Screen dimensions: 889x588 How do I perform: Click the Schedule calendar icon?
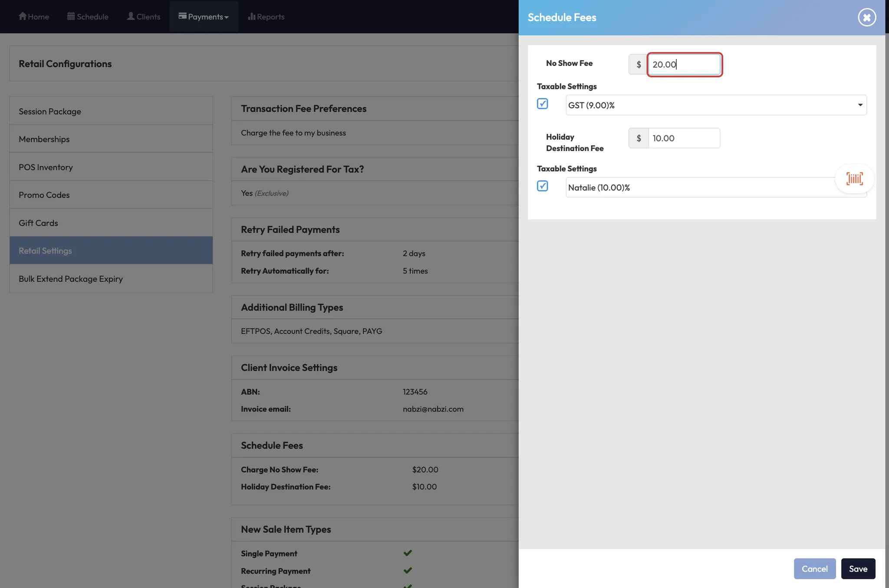(71, 16)
